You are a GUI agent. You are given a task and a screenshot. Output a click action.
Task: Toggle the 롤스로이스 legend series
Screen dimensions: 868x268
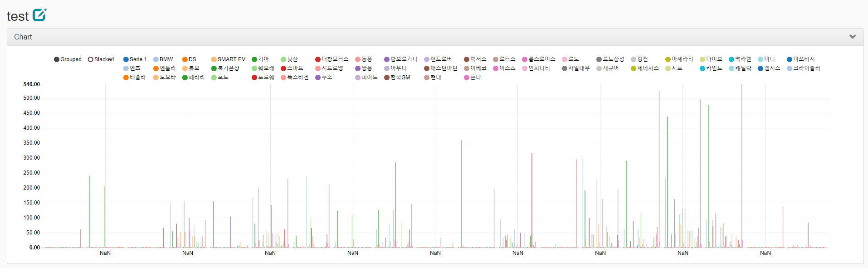click(539, 59)
